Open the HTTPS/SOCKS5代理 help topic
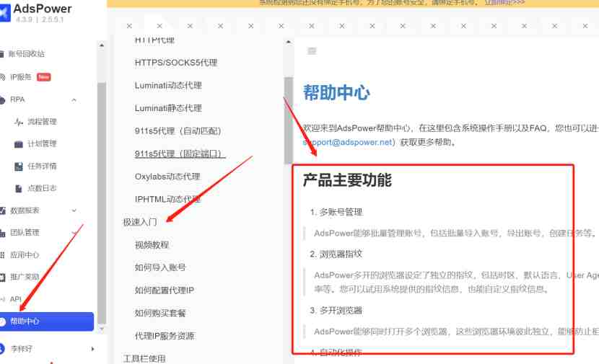This screenshot has width=599, height=364. (x=175, y=63)
